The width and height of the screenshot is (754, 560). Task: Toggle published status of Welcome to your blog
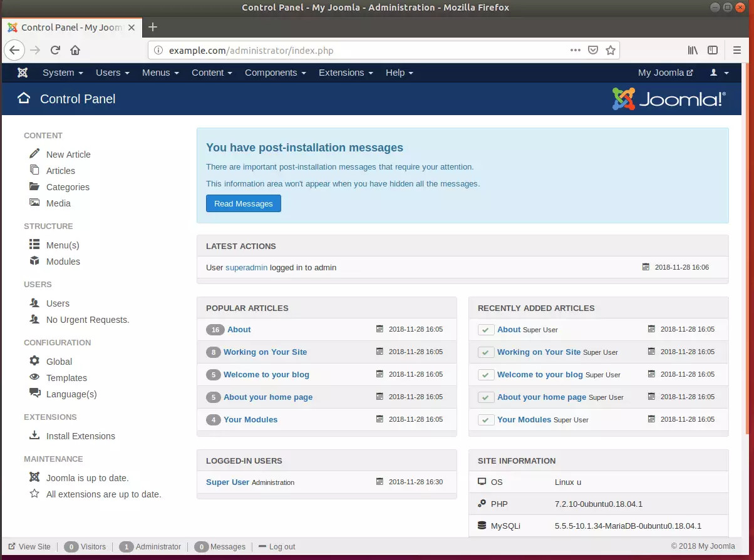486,375
